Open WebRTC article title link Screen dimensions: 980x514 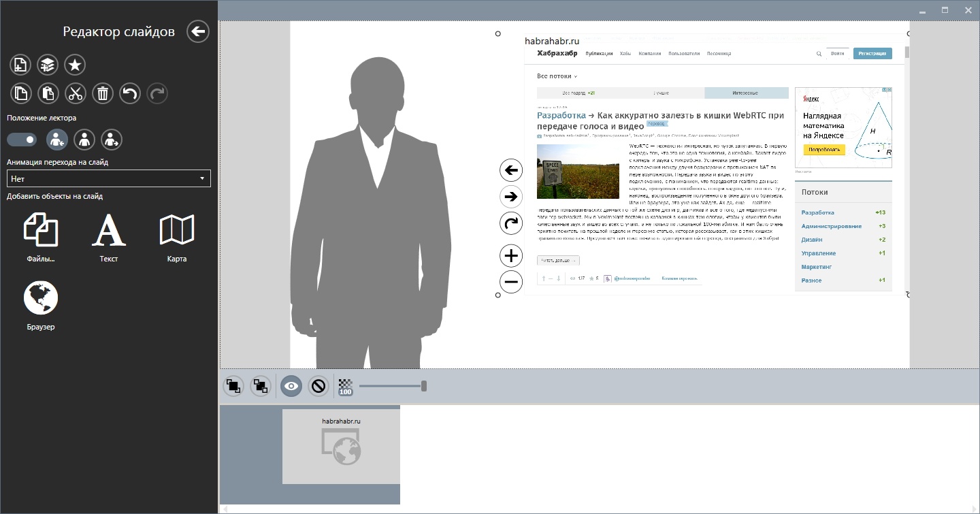tap(660, 121)
